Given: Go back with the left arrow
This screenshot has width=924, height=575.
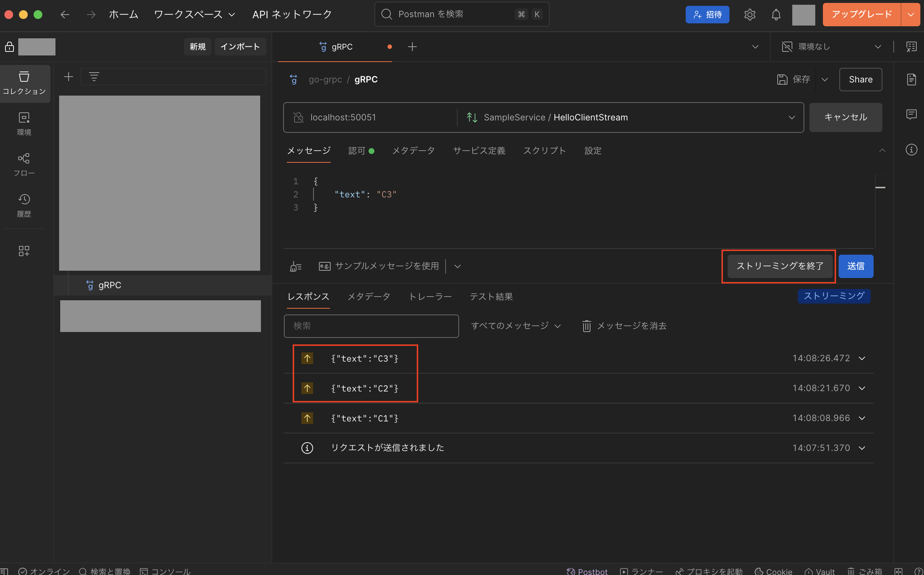Looking at the screenshot, I should pyautogui.click(x=65, y=15).
